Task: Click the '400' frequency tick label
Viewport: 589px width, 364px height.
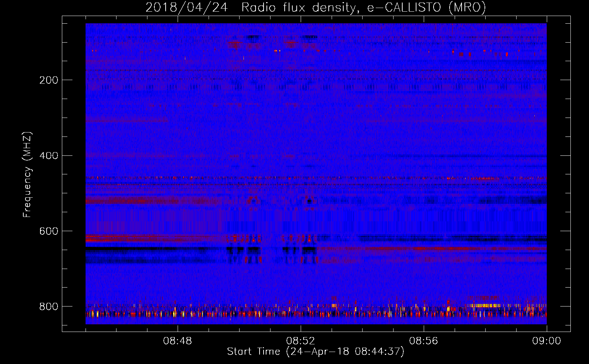Action: pos(49,156)
